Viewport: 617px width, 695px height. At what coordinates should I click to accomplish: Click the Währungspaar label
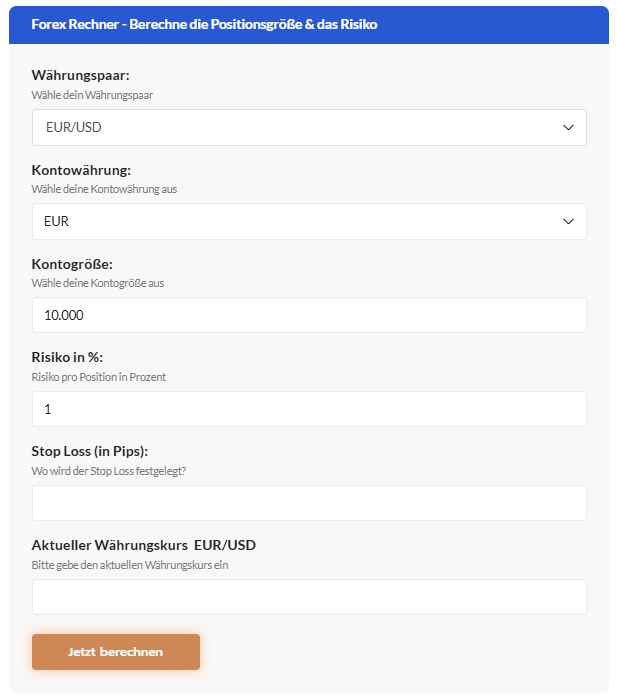tap(80, 75)
